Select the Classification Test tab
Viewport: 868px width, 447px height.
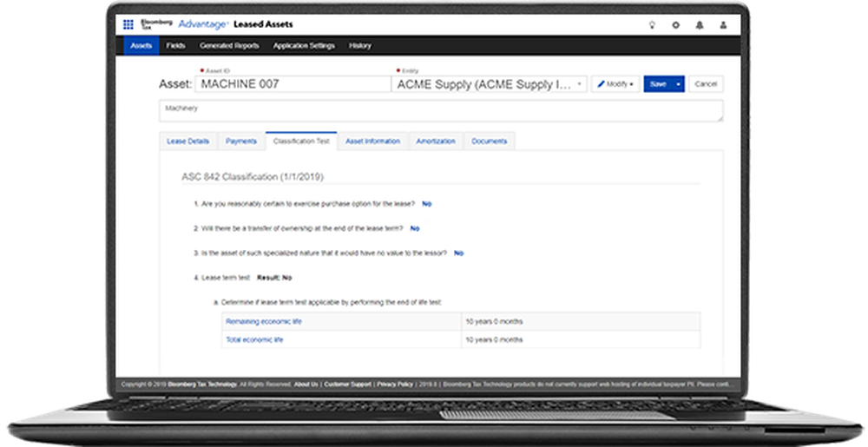[301, 141]
